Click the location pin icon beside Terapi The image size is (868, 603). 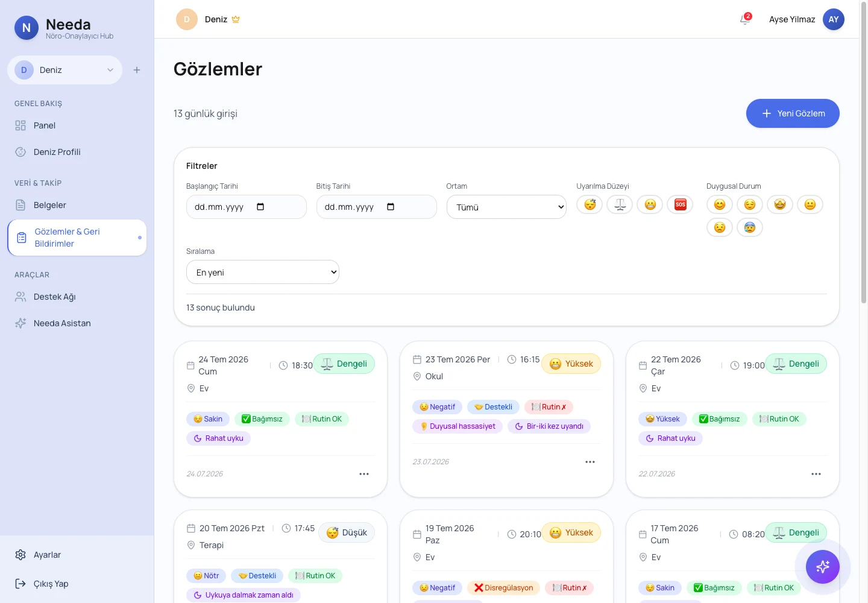pos(191,545)
